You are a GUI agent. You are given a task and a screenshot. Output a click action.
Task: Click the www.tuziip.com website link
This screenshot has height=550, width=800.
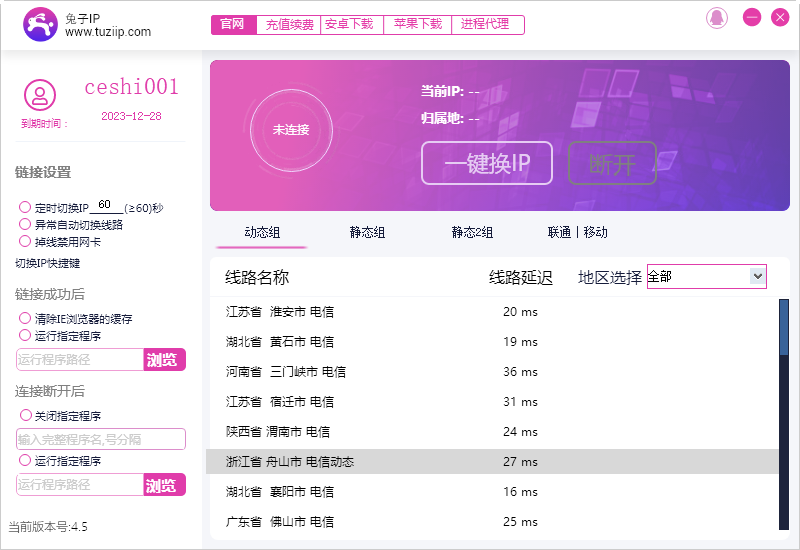(108, 32)
